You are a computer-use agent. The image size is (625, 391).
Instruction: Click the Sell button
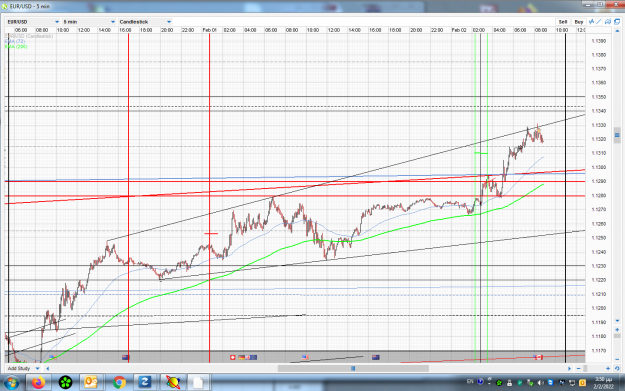pos(563,22)
